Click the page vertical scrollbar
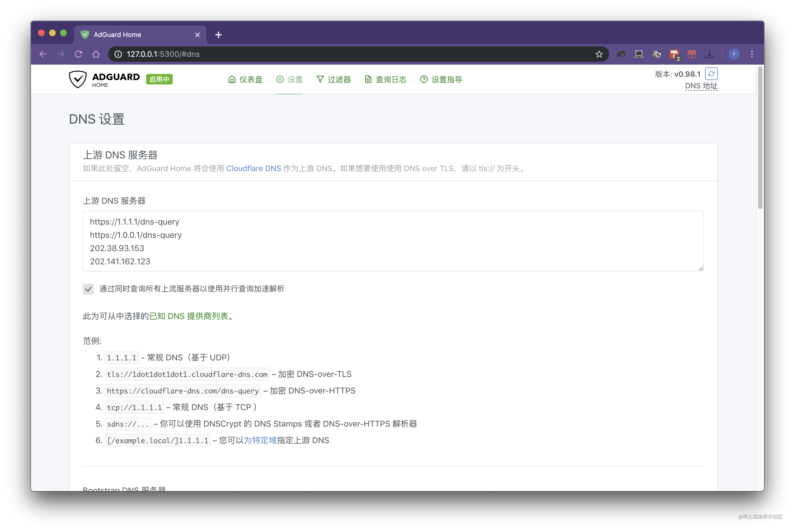Image resolution: width=795 pixels, height=532 pixels. coord(760,138)
